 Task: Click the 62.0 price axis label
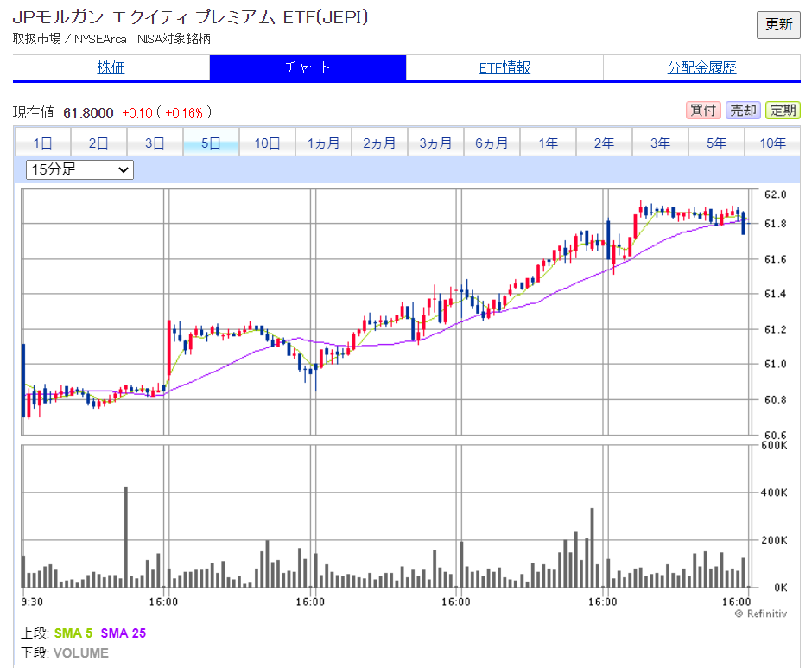coord(775,194)
